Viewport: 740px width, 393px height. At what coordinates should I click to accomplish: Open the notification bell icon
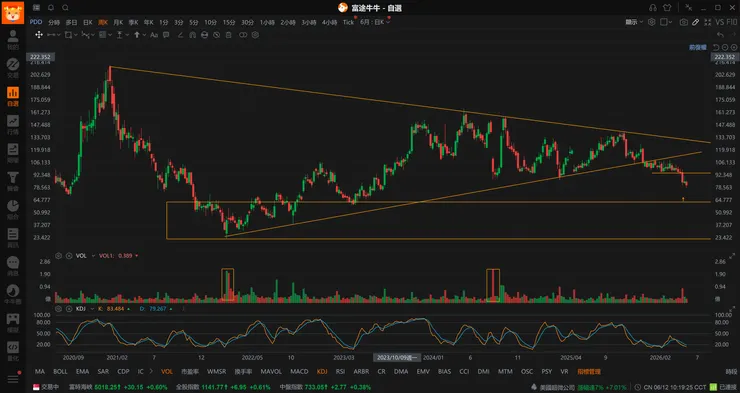pos(51,8)
